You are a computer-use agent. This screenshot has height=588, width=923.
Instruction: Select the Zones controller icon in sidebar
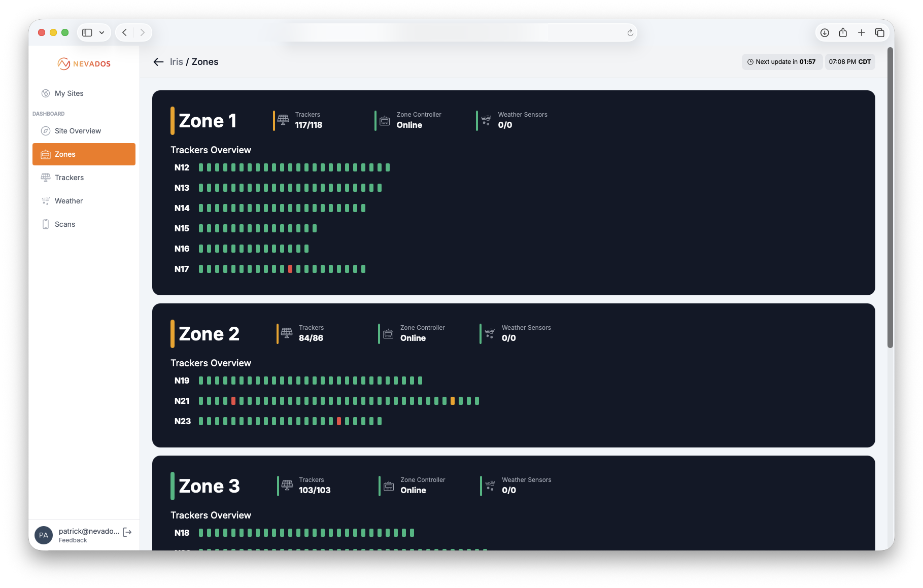pos(46,154)
